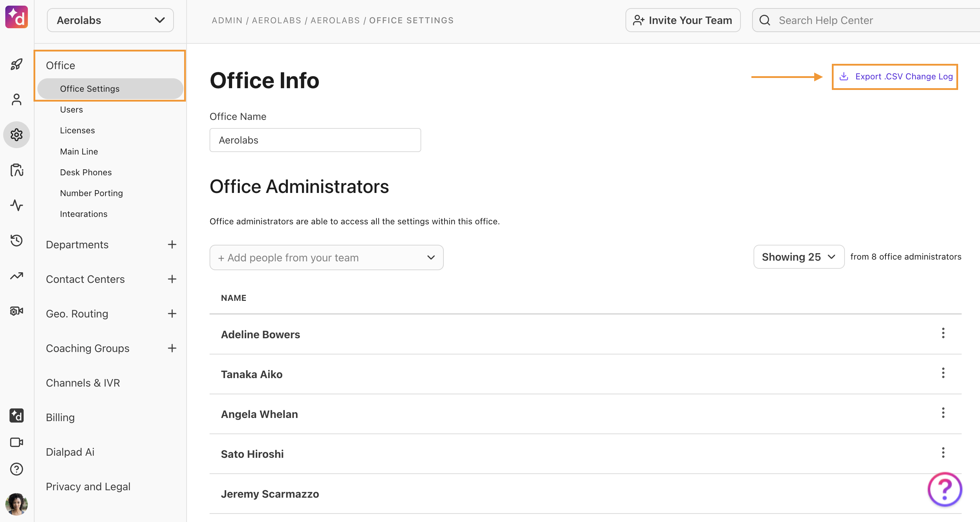Open the rocket launch icon in sidebar
The width and height of the screenshot is (980, 522).
click(16, 64)
